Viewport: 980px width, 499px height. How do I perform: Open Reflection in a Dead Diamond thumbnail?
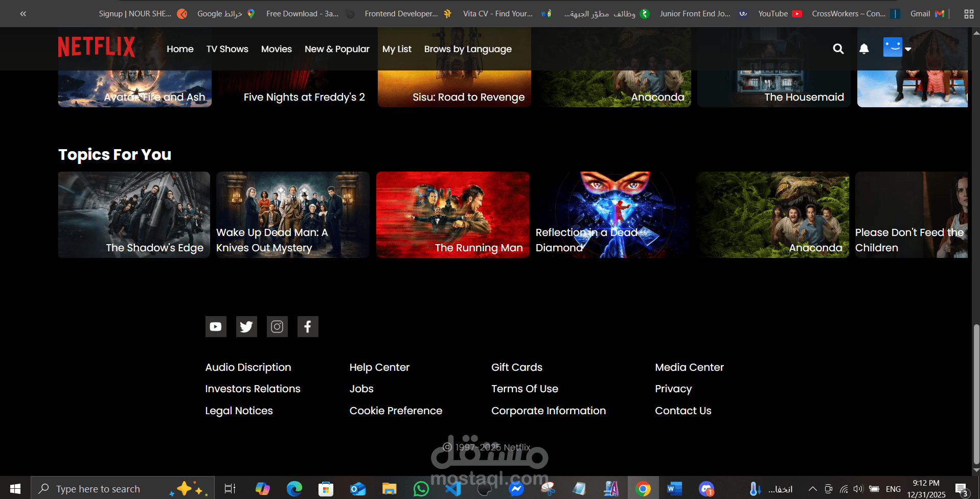[612, 215]
